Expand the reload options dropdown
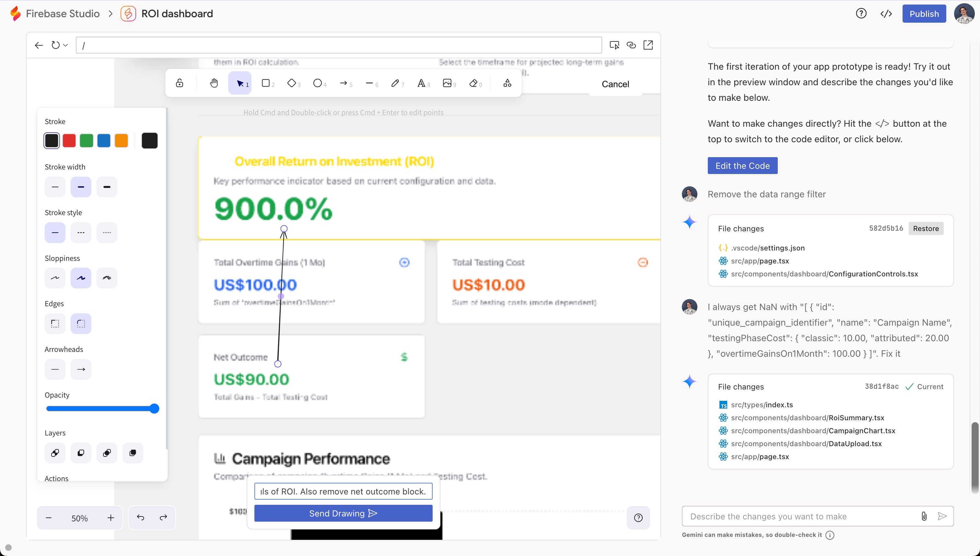Viewport: 980px width, 556px height. click(x=66, y=45)
